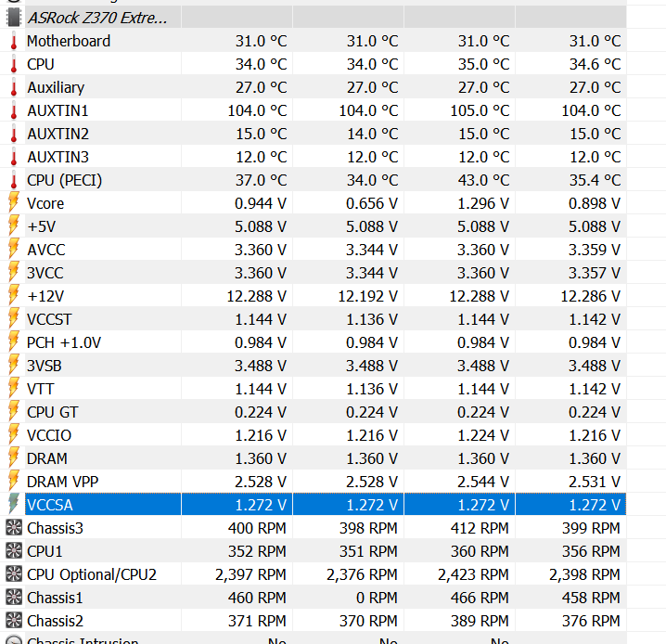Select the +12V sensor label
This screenshot has width=666, height=644.
(x=45, y=296)
